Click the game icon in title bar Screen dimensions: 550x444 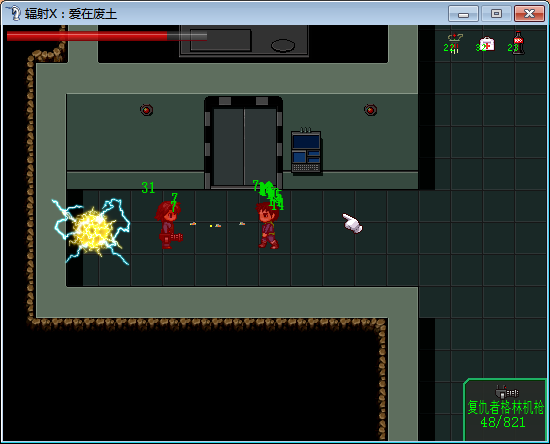(x=13, y=13)
